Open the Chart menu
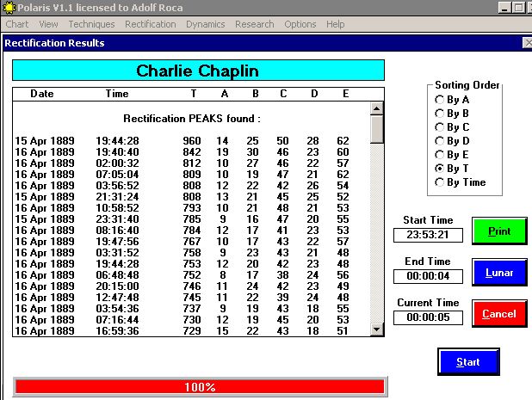The width and height of the screenshot is (532, 400). coord(17,24)
